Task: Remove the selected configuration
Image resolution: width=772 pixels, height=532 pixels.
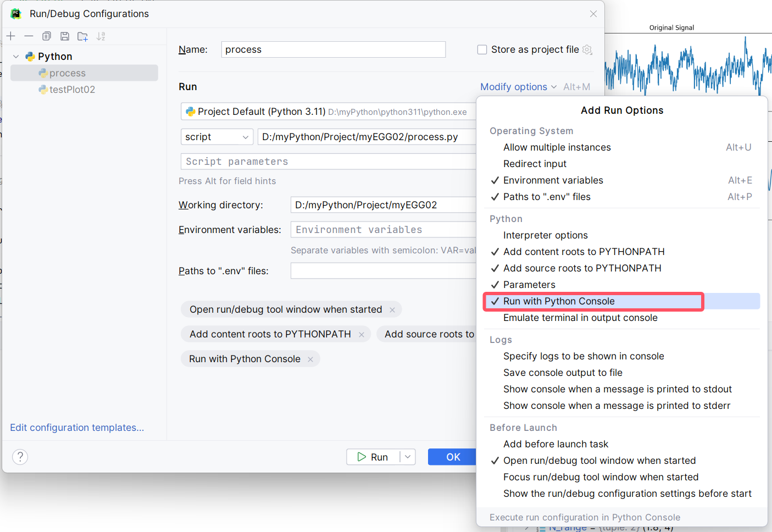Action: [x=29, y=36]
